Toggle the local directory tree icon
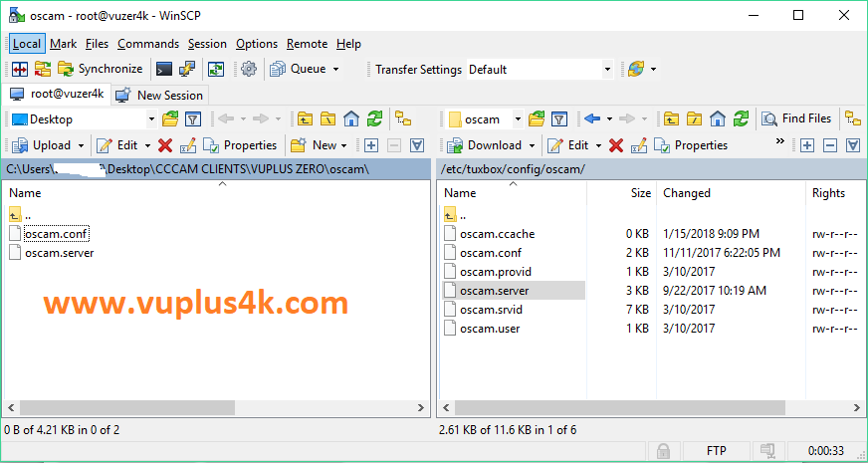Screen dimensions: 868x463 402,118
